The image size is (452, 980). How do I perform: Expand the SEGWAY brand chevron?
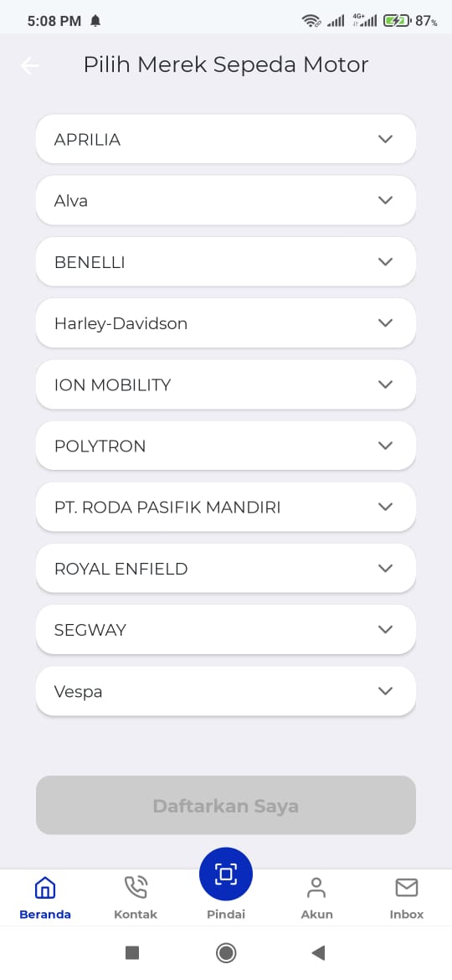(385, 629)
